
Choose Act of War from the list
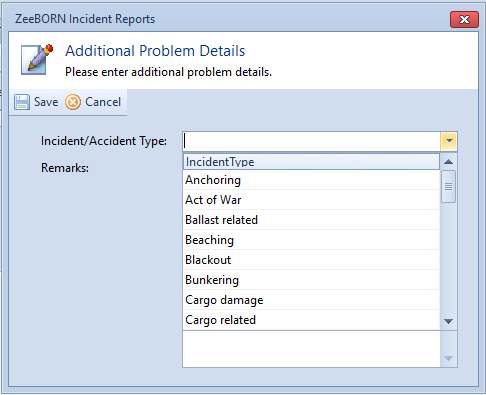coord(311,200)
